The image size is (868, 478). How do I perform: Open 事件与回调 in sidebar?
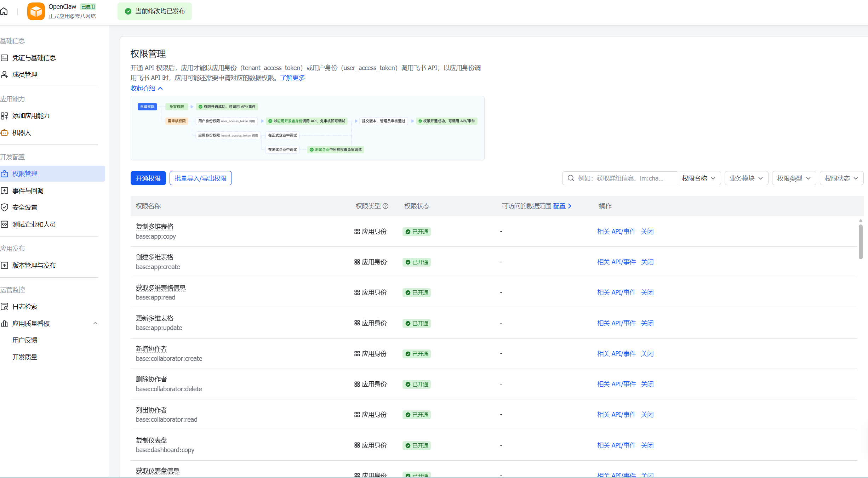(28, 191)
